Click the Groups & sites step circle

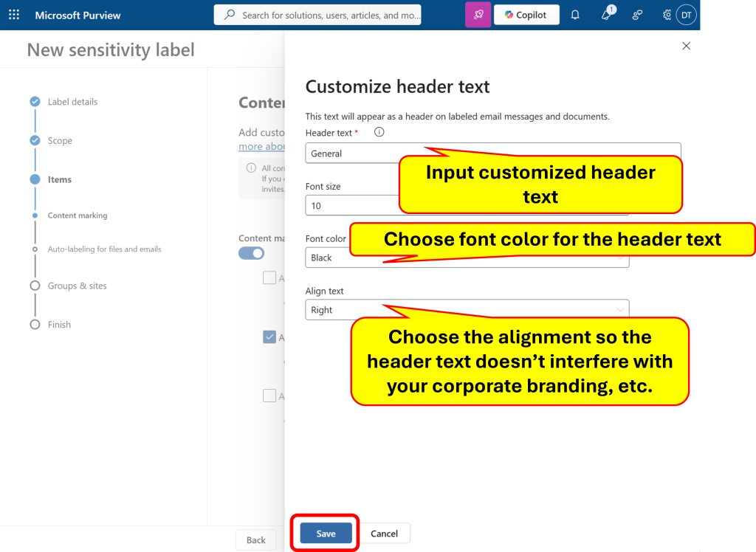tap(35, 286)
